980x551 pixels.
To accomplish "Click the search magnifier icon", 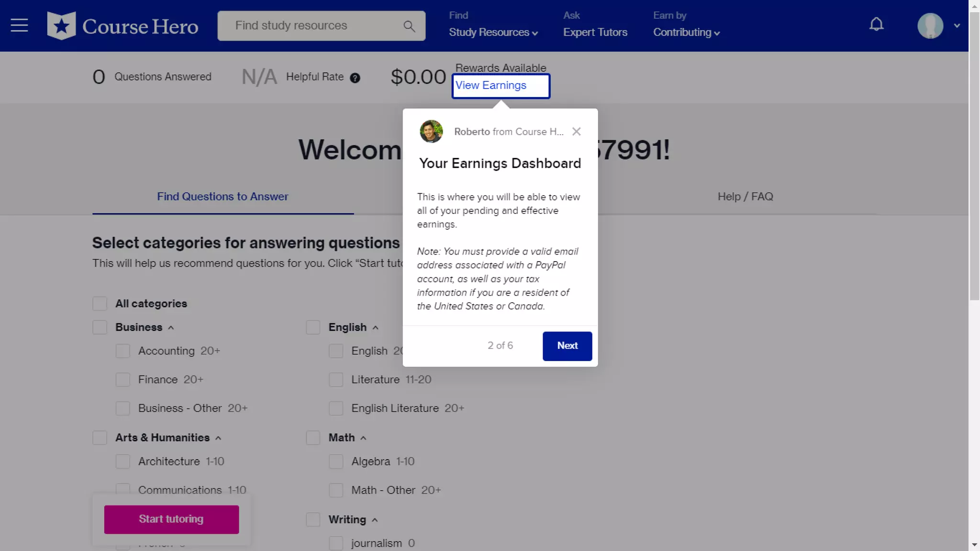I will 409,26.
